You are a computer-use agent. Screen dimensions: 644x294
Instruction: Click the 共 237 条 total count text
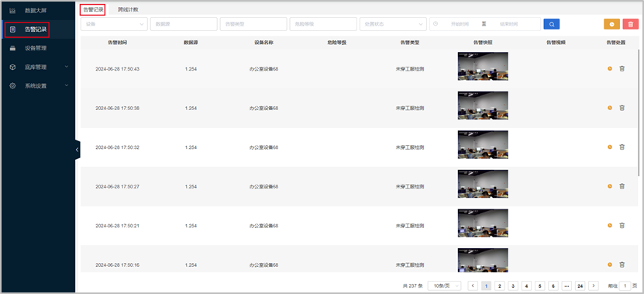pos(412,285)
